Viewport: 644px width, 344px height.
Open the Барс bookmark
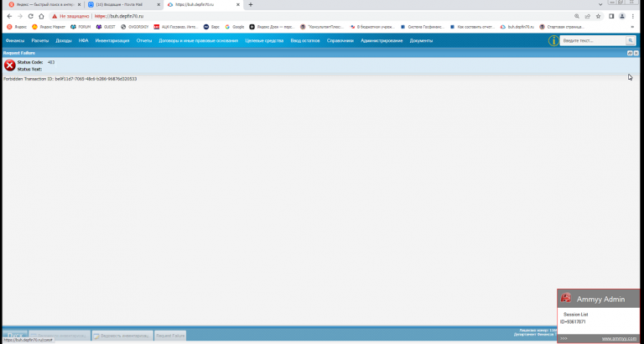pyautogui.click(x=212, y=27)
